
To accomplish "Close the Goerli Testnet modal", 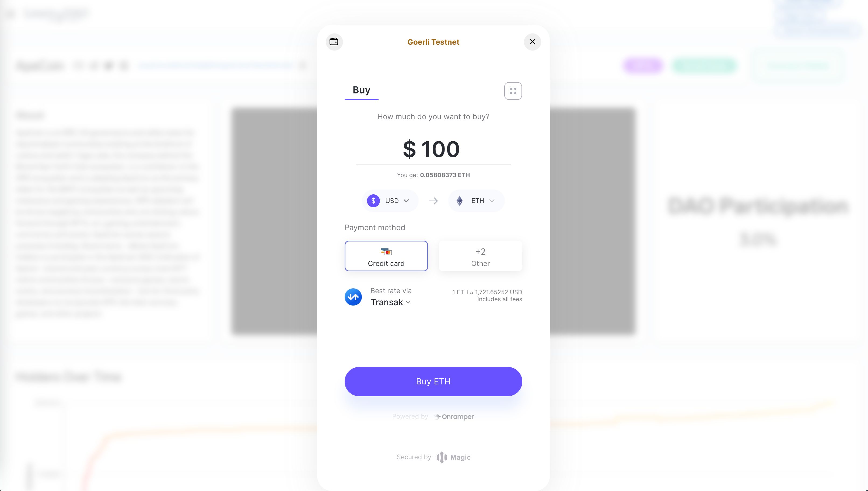I will tap(532, 42).
